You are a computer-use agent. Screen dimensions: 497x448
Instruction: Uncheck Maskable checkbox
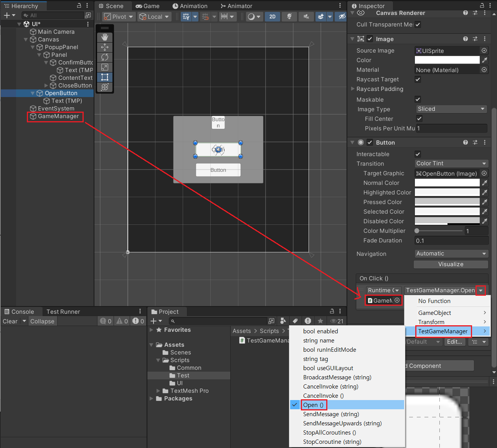pos(418,99)
